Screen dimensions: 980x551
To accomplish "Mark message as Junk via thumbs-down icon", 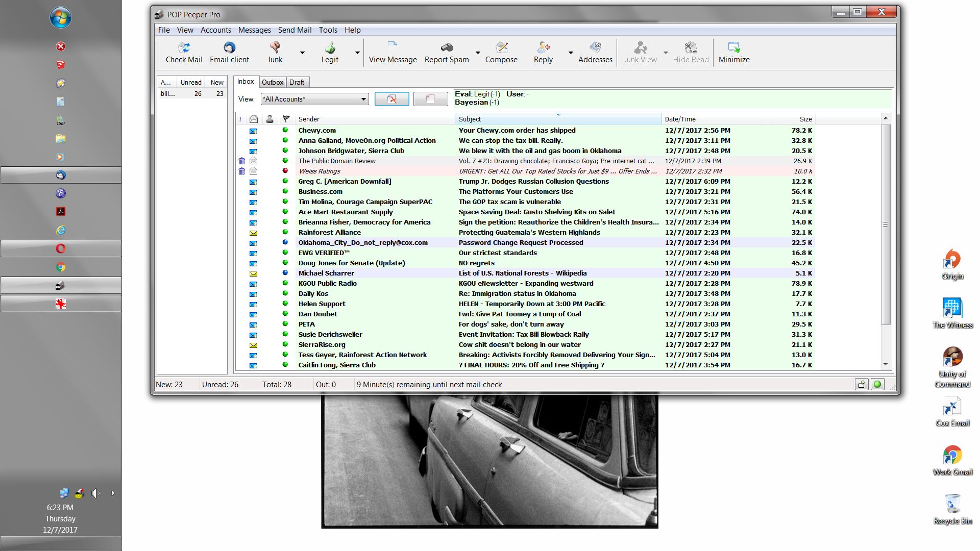I will click(275, 53).
